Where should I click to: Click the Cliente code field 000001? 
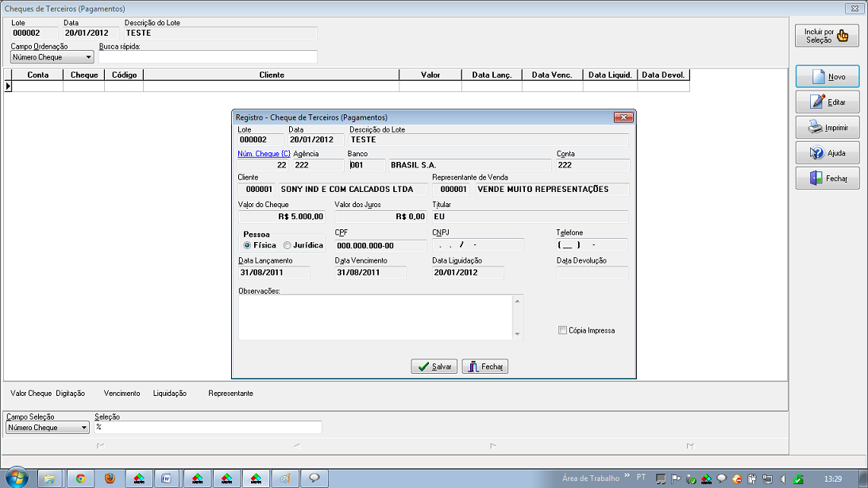257,189
